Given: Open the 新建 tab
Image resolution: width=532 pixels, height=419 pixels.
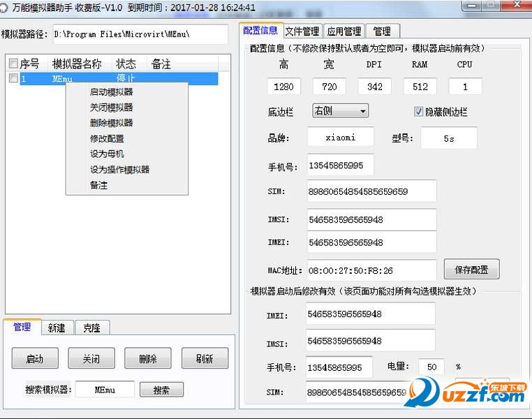Looking at the screenshot, I should pos(57,328).
